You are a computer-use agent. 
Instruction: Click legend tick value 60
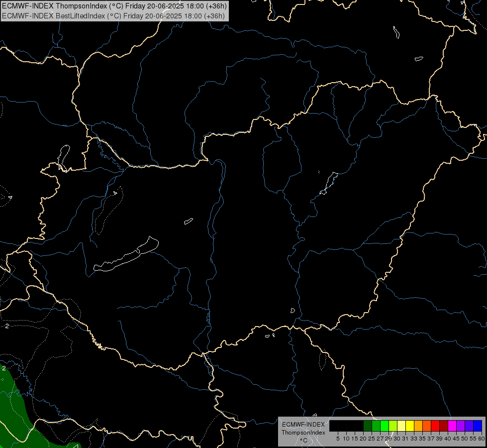point(481,439)
